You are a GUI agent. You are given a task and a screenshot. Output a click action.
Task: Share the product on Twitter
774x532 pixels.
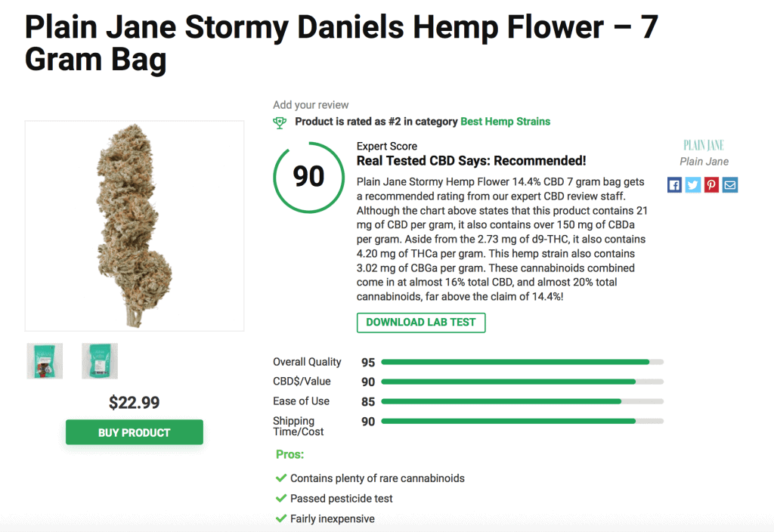point(693,185)
